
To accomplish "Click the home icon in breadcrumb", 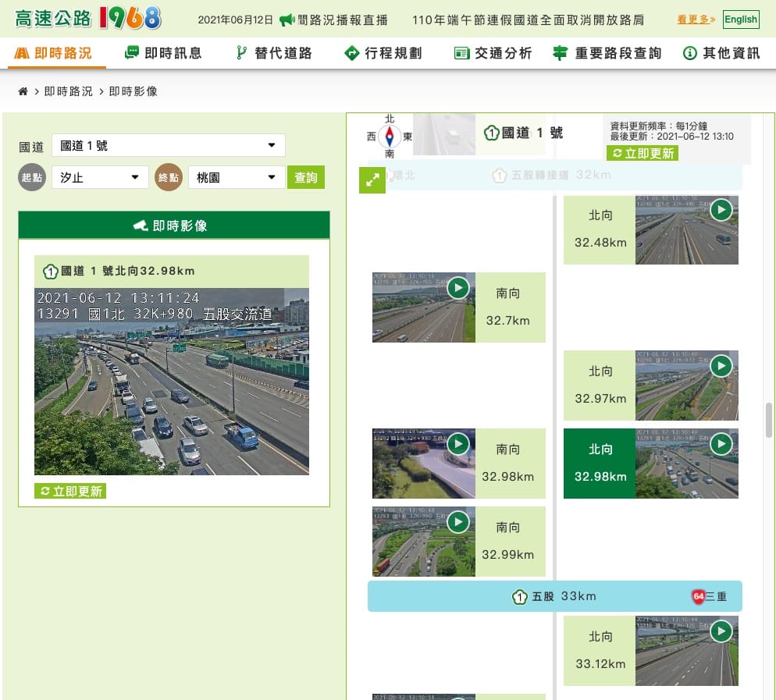I will coord(23,92).
